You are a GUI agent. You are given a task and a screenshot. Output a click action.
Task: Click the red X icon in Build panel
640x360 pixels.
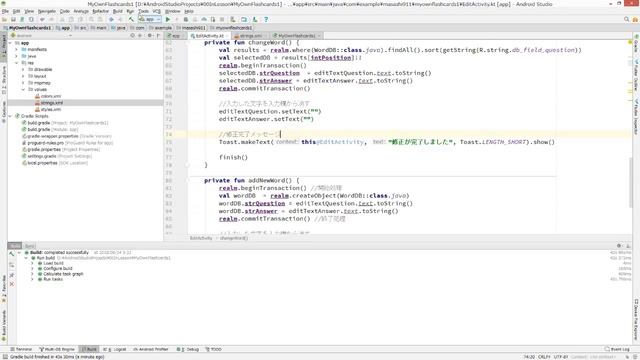11,284
